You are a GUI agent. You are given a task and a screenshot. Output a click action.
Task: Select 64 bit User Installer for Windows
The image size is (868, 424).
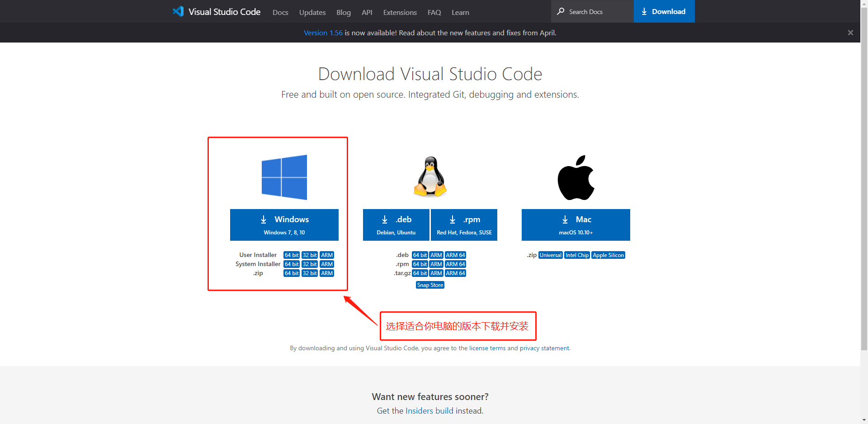click(291, 255)
